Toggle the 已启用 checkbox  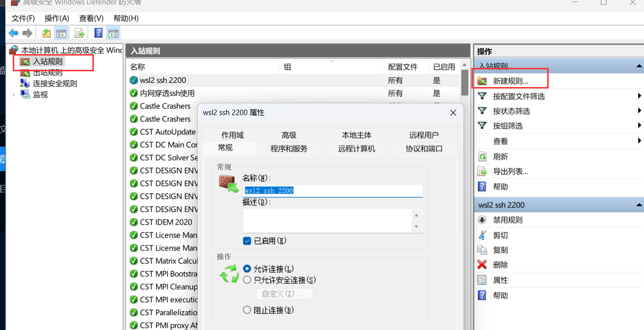coord(247,241)
